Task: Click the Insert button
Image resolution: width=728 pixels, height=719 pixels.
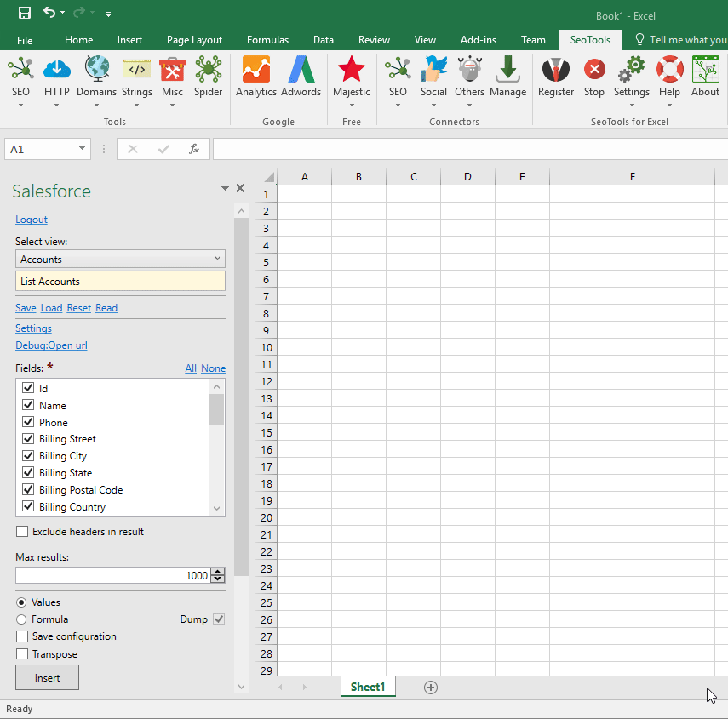Action: click(x=47, y=677)
